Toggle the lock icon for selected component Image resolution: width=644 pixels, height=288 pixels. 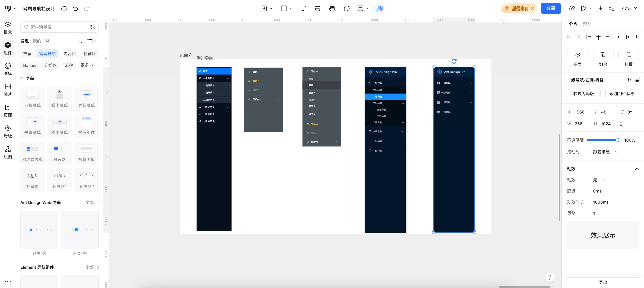(637, 80)
